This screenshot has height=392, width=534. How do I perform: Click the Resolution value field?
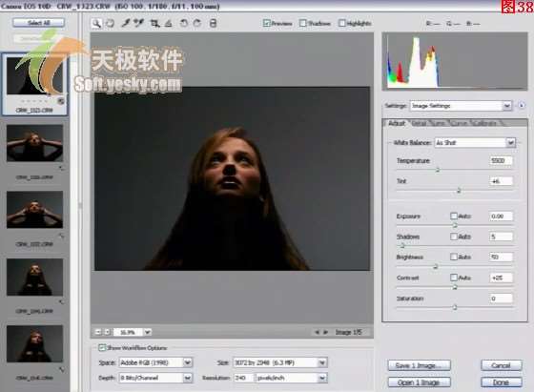243,378
